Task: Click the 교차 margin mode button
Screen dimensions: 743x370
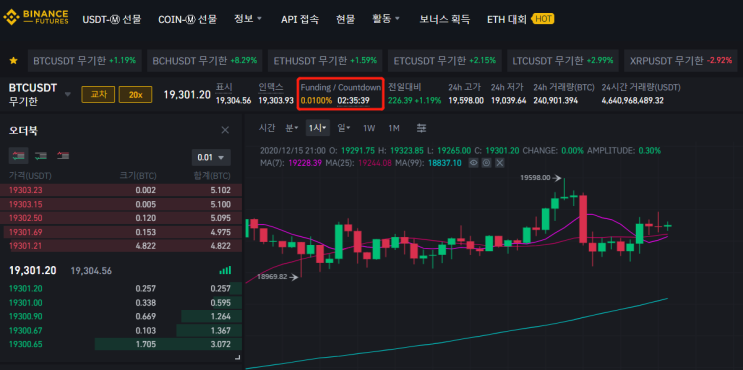Action: click(x=98, y=94)
